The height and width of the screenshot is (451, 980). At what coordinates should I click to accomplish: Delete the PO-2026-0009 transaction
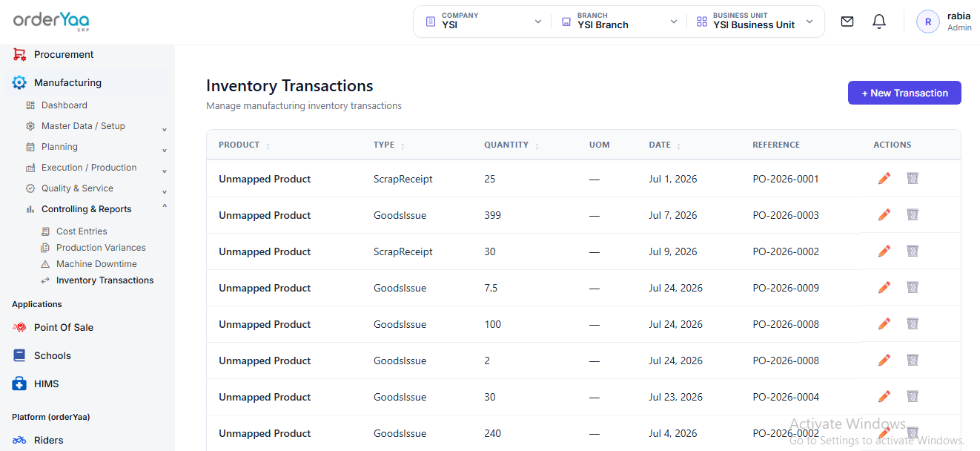click(913, 288)
